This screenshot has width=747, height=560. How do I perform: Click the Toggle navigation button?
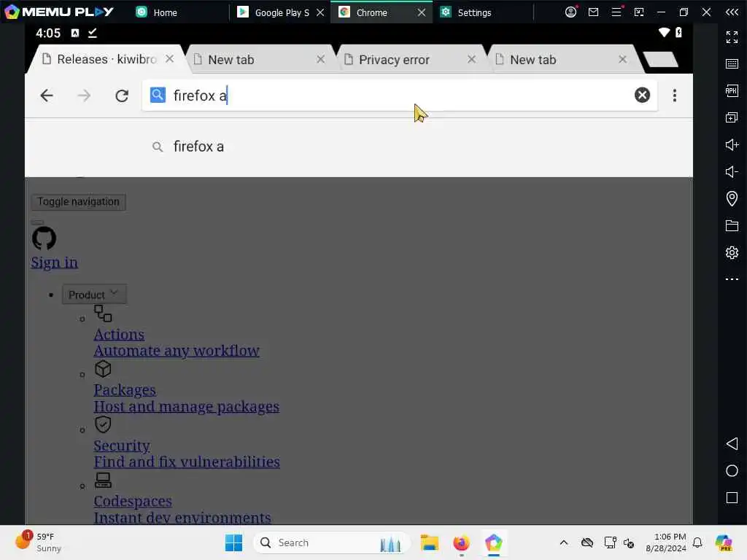(x=79, y=202)
